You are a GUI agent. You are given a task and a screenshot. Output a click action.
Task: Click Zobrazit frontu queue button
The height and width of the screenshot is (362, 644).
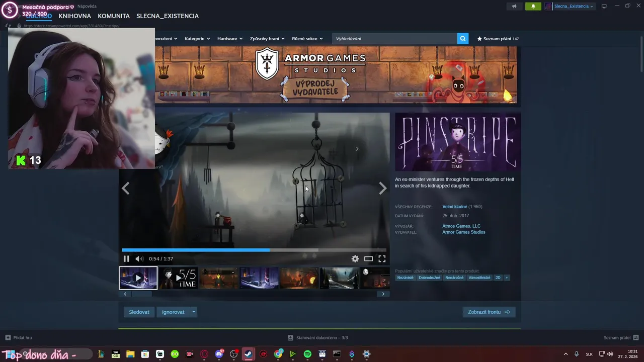click(x=489, y=312)
